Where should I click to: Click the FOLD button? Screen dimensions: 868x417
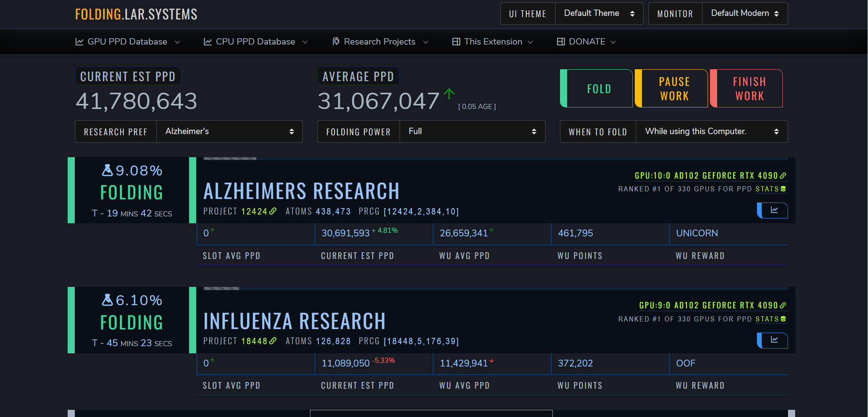[596, 88]
